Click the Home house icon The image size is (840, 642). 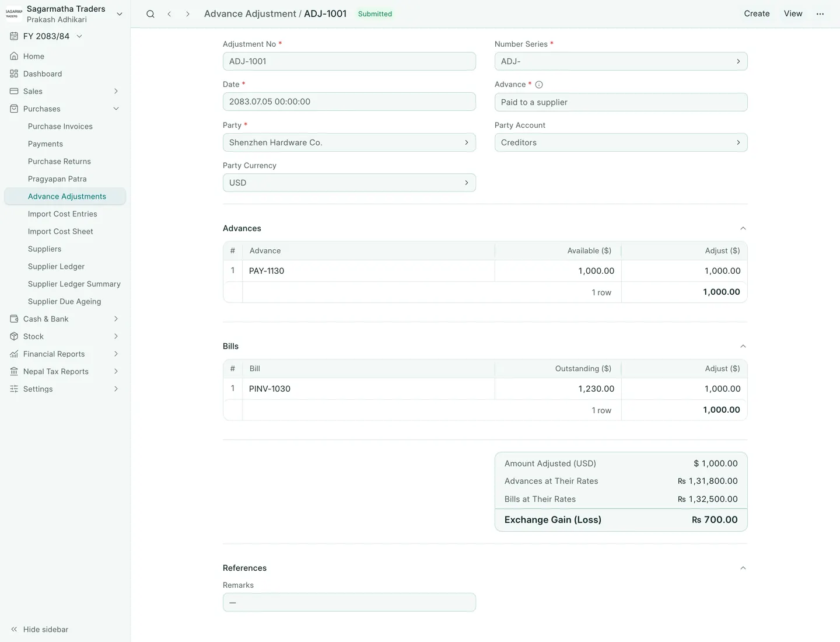coord(14,56)
